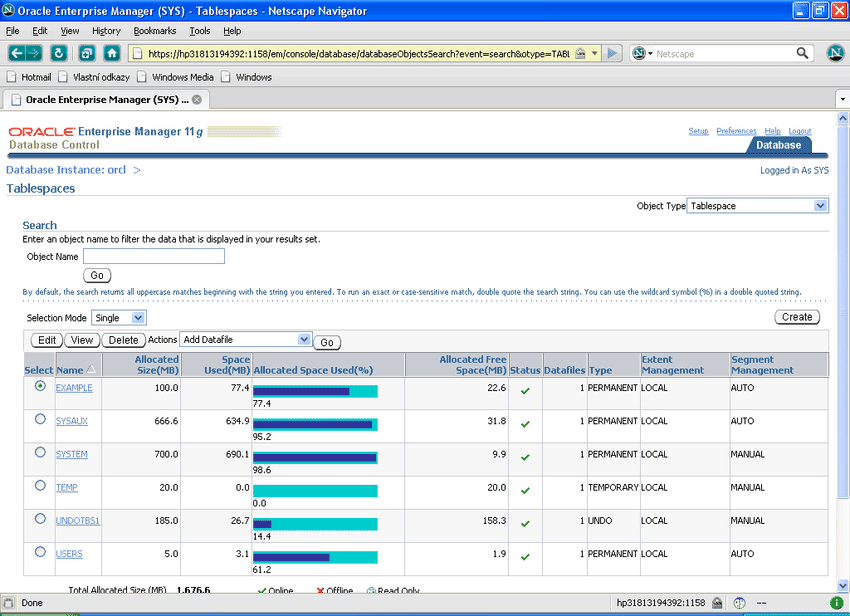Click the Object Name search field

(x=154, y=257)
